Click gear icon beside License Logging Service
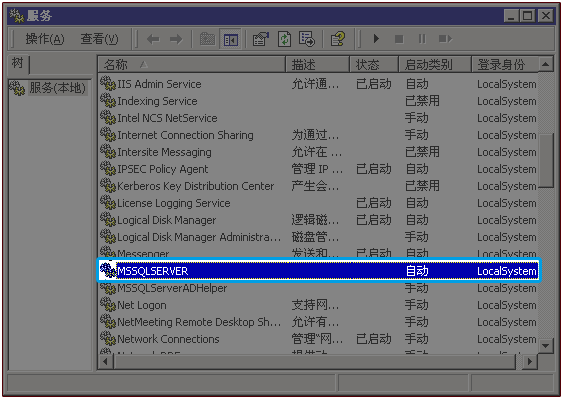Viewport: 563px width, 399px height. click(108, 202)
